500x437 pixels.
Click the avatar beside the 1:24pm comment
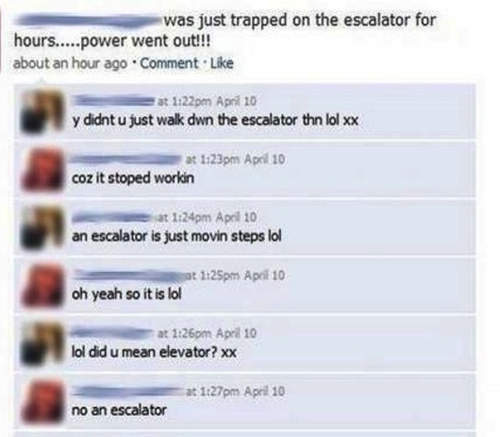[x=42, y=227]
